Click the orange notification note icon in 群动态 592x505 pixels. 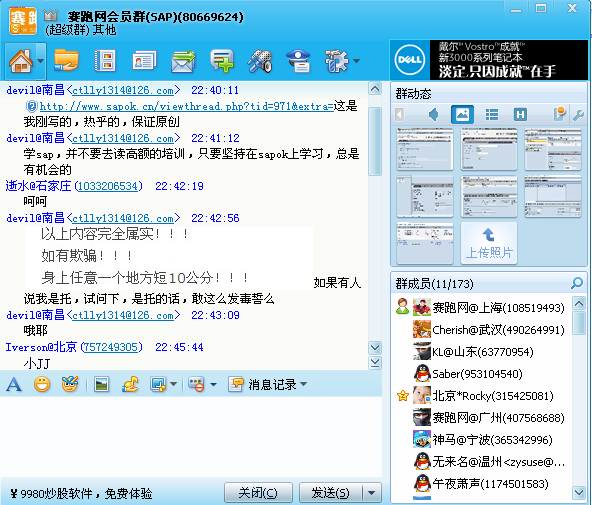pyautogui.click(x=559, y=114)
